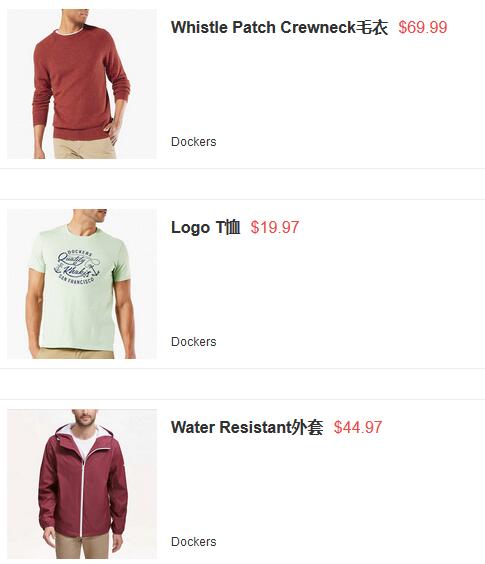Open the Dockers brand under the T-shirt
The height and width of the screenshot is (564, 485).
[194, 341]
